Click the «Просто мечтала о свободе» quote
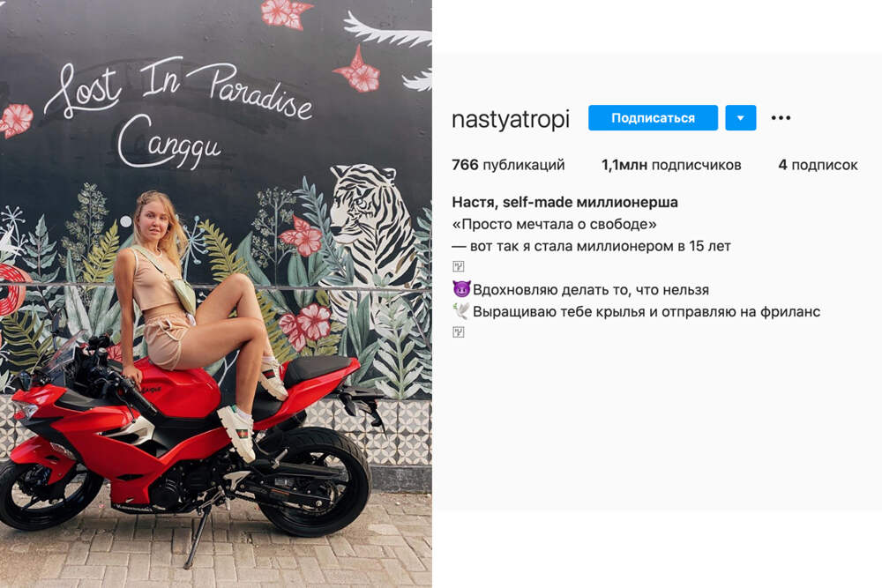This screenshot has height=588, width=882. click(x=554, y=224)
